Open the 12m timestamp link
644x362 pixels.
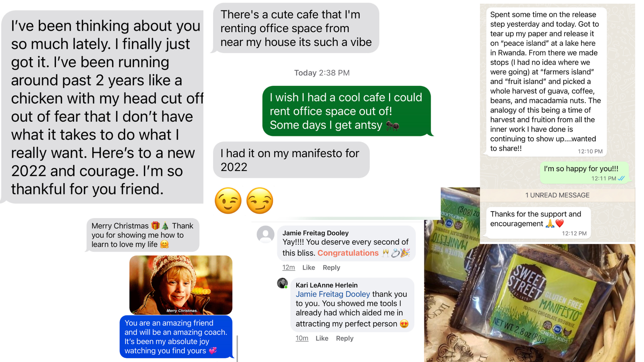click(288, 267)
